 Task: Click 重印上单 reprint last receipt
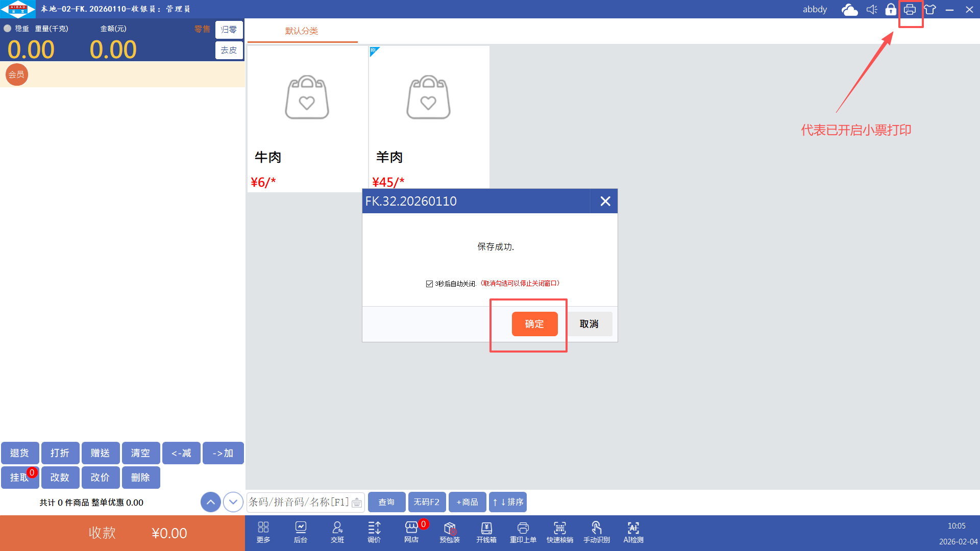coord(523,532)
